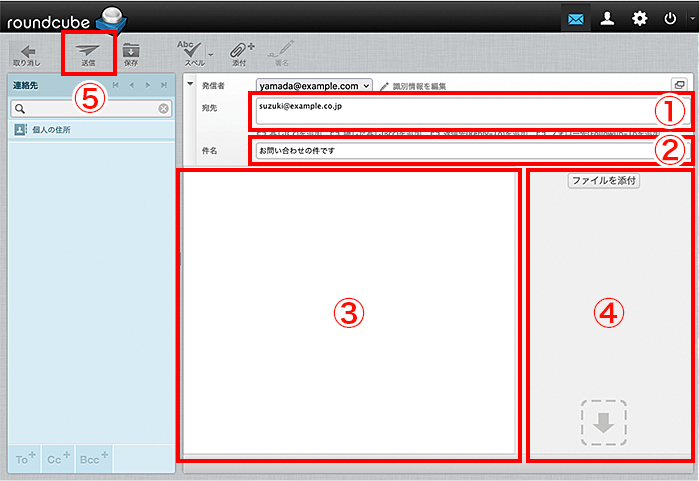Image resolution: width=699 pixels, height=481 pixels.
Task: Click the 取り消し (cancel) back arrow
Action: (28, 52)
